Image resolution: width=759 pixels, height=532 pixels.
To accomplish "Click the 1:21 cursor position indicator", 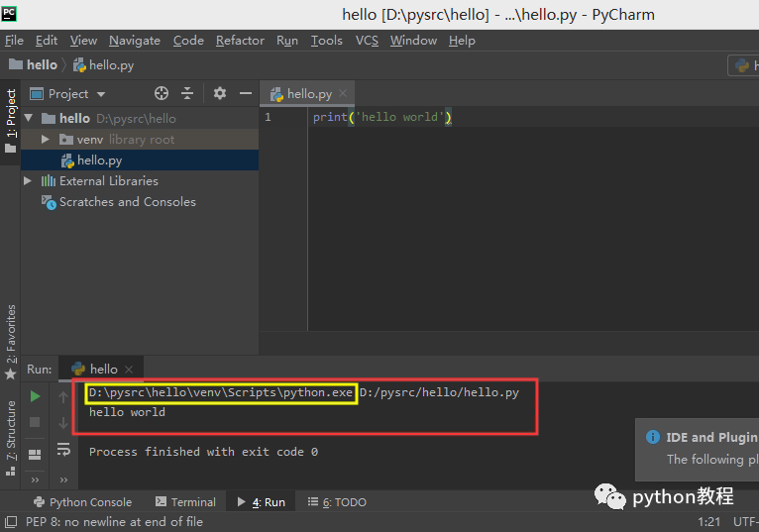I will 709,522.
